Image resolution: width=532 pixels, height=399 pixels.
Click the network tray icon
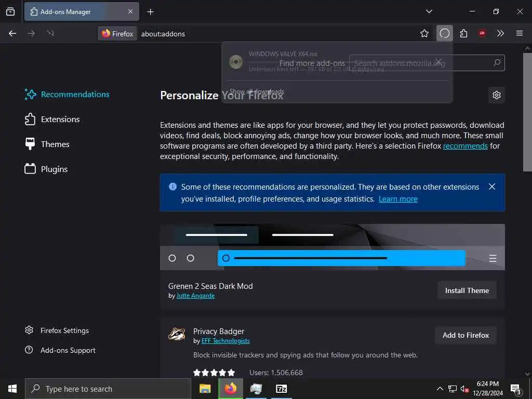453,389
